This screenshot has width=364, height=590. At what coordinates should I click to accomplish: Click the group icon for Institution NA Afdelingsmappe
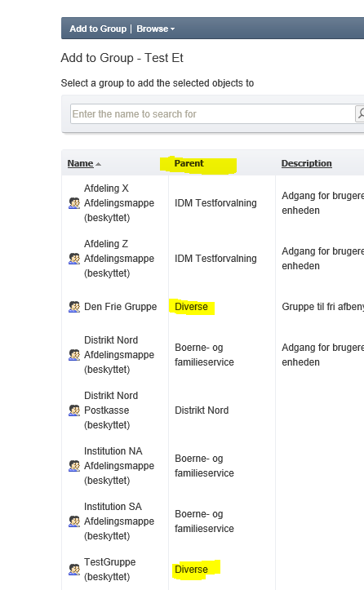[x=74, y=466]
